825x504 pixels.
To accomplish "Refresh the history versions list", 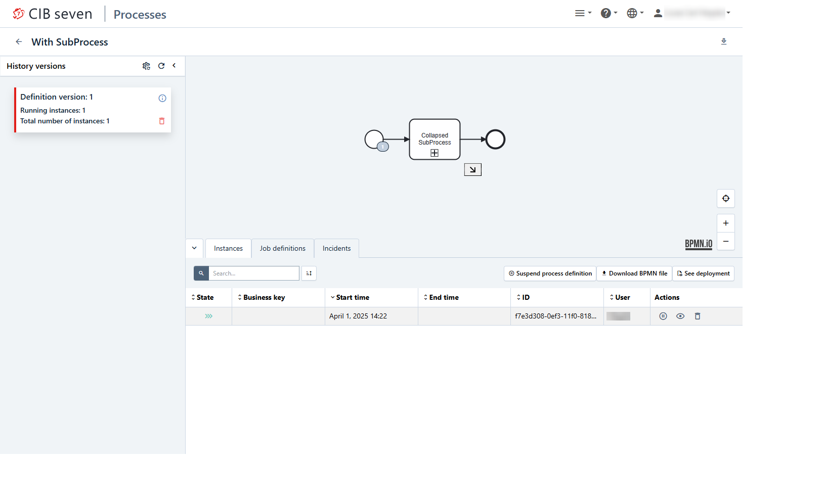I will click(x=161, y=66).
